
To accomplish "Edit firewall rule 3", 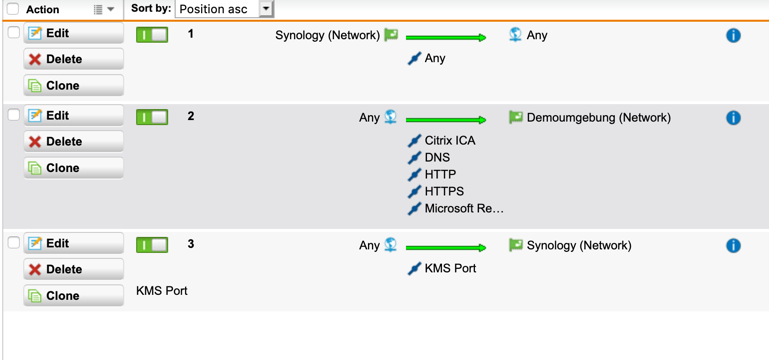I will pyautogui.click(x=74, y=243).
